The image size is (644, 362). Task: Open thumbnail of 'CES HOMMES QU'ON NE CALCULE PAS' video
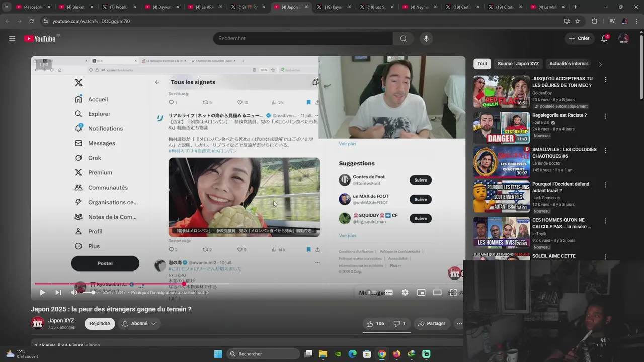point(502,233)
